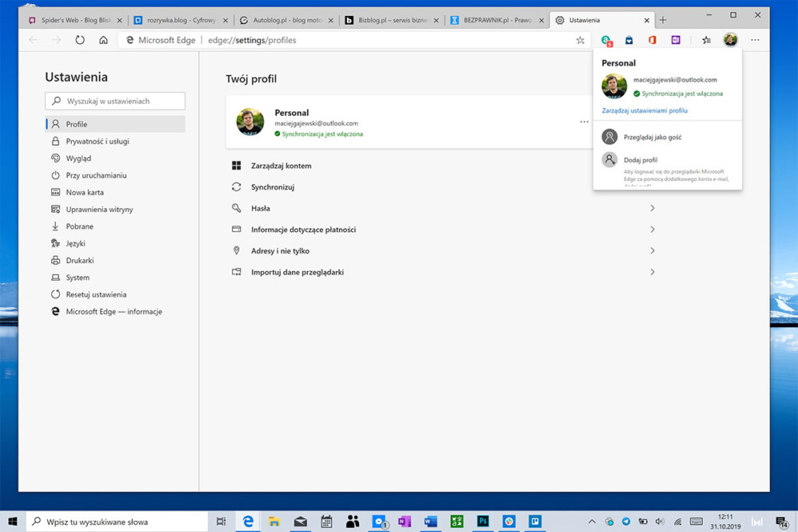Image resolution: width=798 pixels, height=532 pixels.
Task: Click profile photo in Personal flyout
Action: point(614,86)
